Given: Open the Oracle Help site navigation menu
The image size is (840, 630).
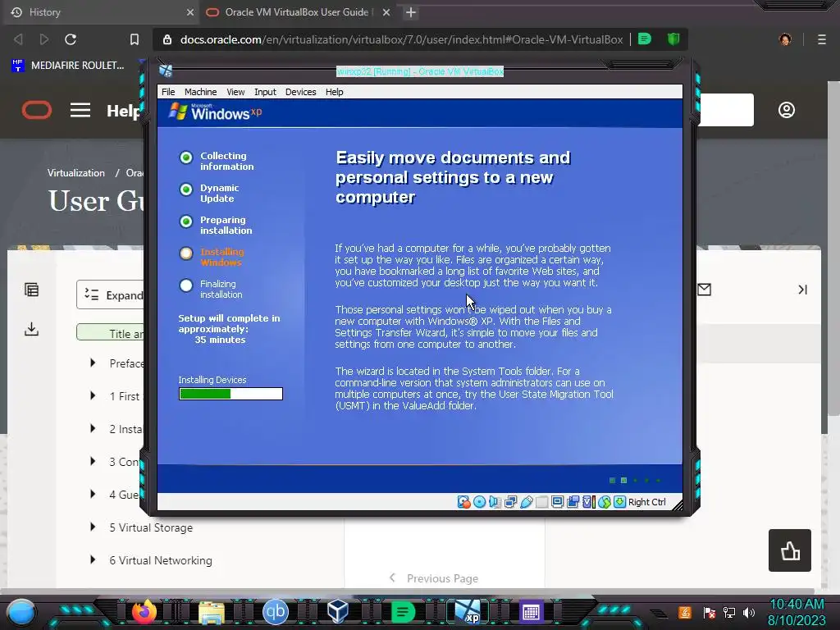Looking at the screenshot, I should click(x=80, y=111).
